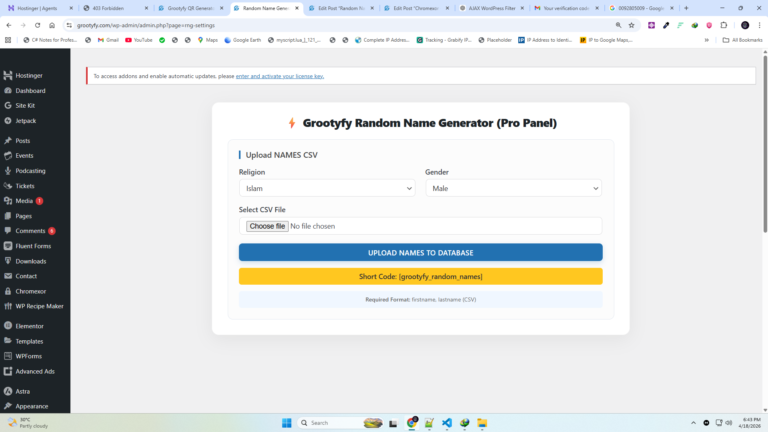Open the Chrome profile avatar

(745, 25)
